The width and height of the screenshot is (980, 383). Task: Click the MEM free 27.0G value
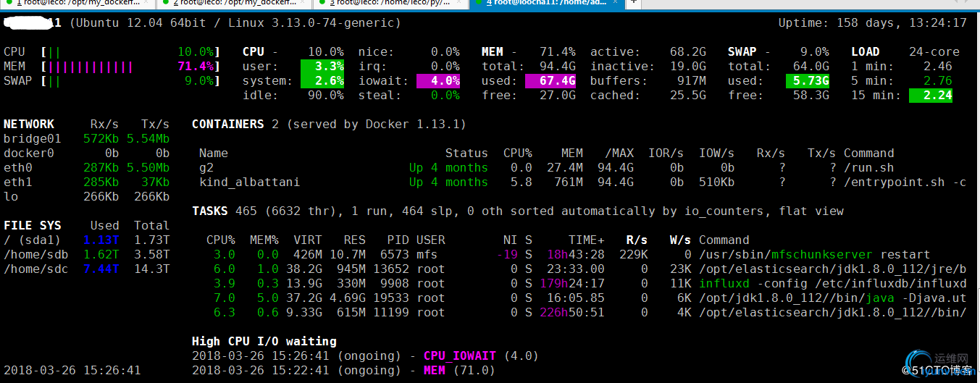tap(558, 96)
